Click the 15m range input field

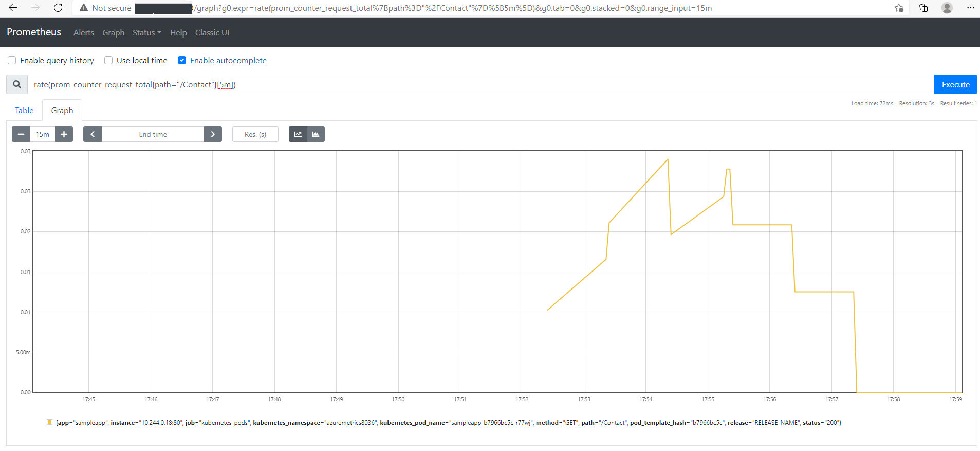click(43, 134)
